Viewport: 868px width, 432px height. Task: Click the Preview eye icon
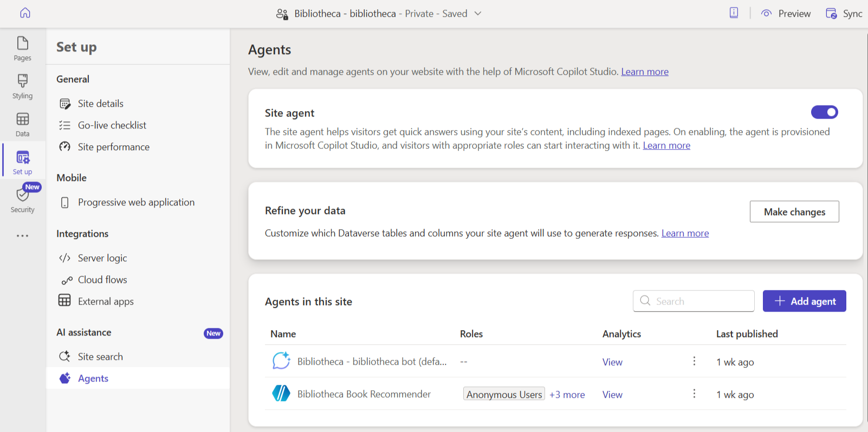(x=766, y=14)
